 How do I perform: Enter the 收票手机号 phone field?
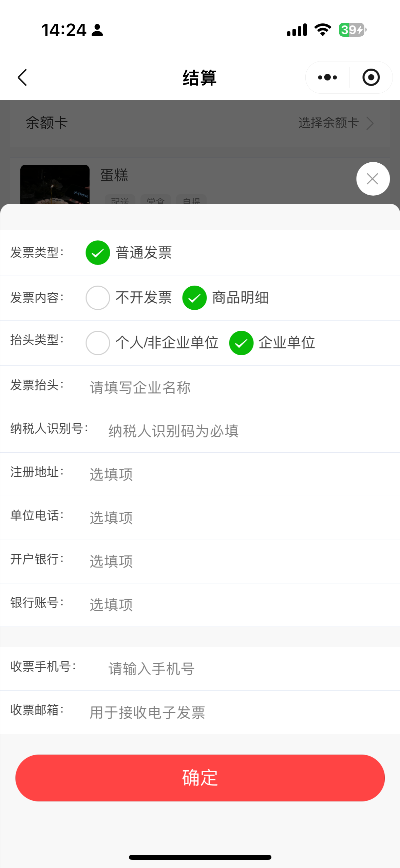coord(248,669)
